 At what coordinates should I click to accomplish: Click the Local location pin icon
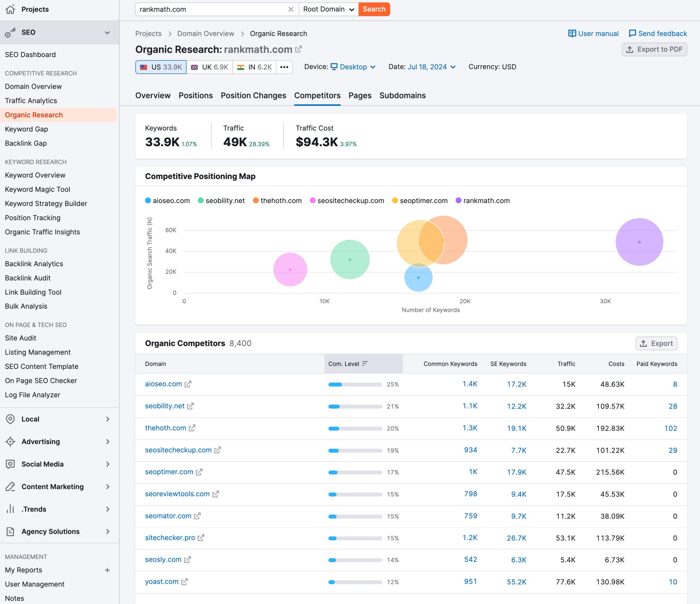(x=10, y=419)
